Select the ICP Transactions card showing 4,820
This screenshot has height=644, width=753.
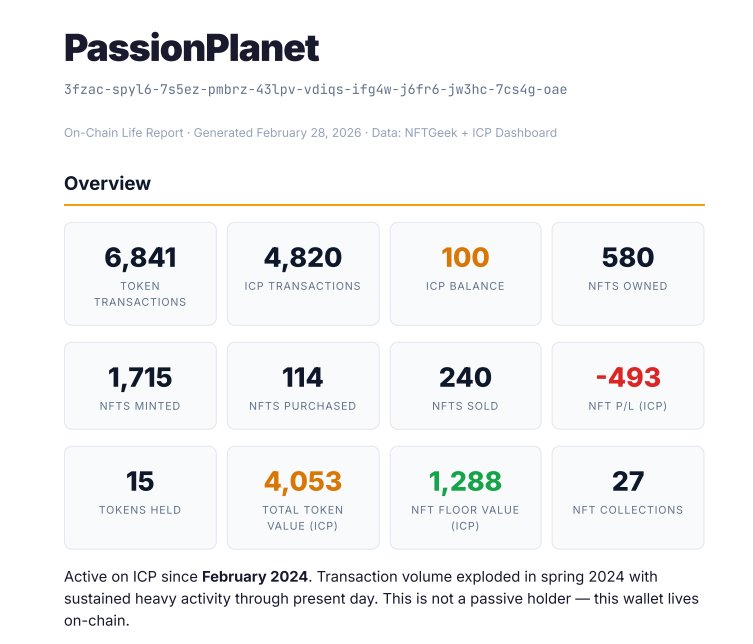(303, 273)
